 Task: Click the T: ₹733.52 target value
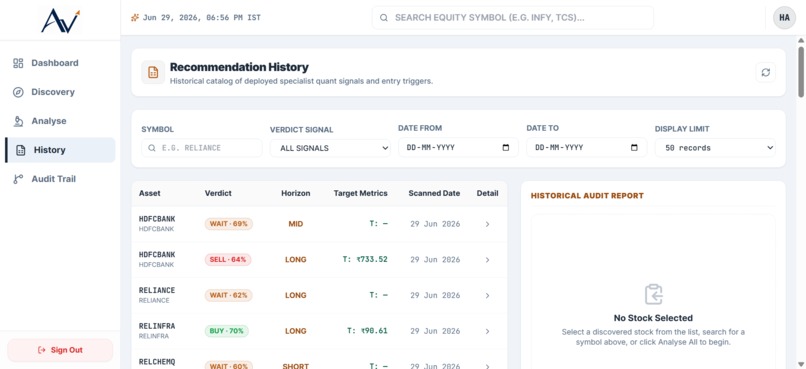click(365, 260)
